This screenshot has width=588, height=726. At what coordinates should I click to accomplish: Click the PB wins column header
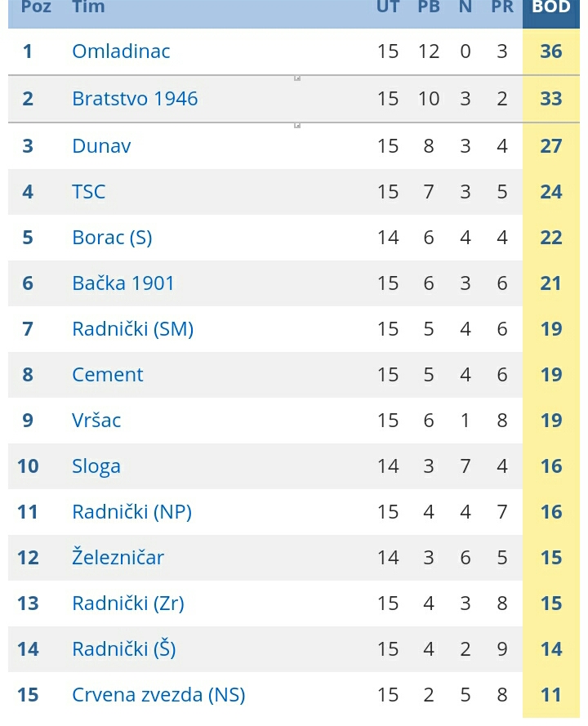pyautogui.click(x=429, y=7)
